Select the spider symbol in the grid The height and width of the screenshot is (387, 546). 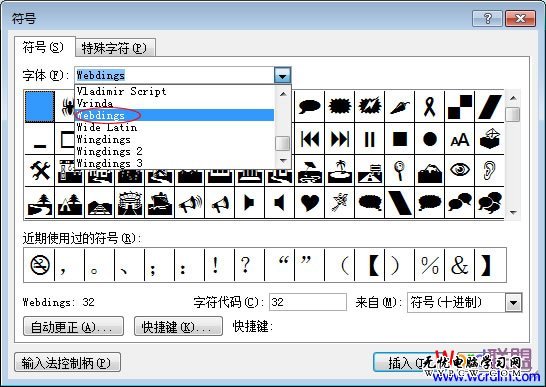65,107
